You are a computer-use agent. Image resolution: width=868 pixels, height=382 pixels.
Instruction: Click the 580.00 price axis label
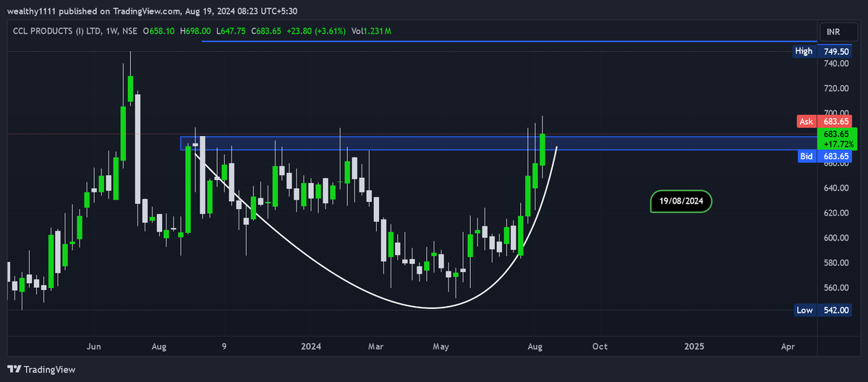[x=835, y=263]
